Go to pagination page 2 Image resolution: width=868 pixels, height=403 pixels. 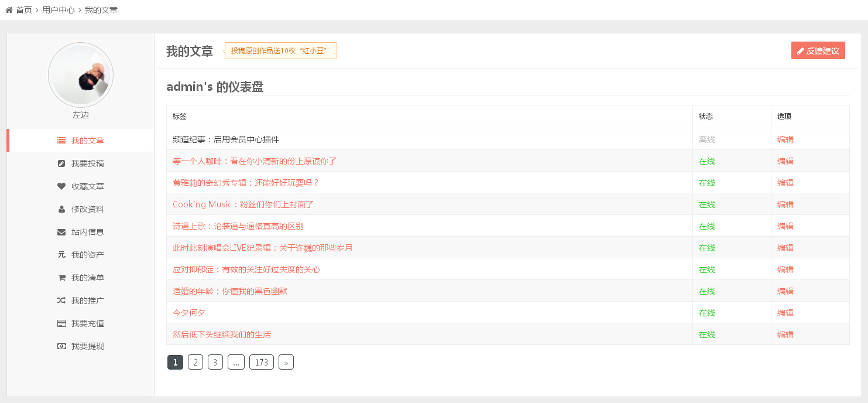[x=195, y=363]
